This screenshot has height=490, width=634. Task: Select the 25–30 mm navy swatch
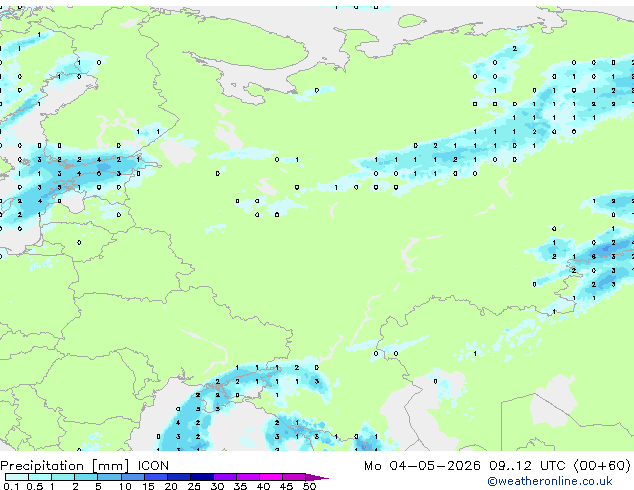201,477
